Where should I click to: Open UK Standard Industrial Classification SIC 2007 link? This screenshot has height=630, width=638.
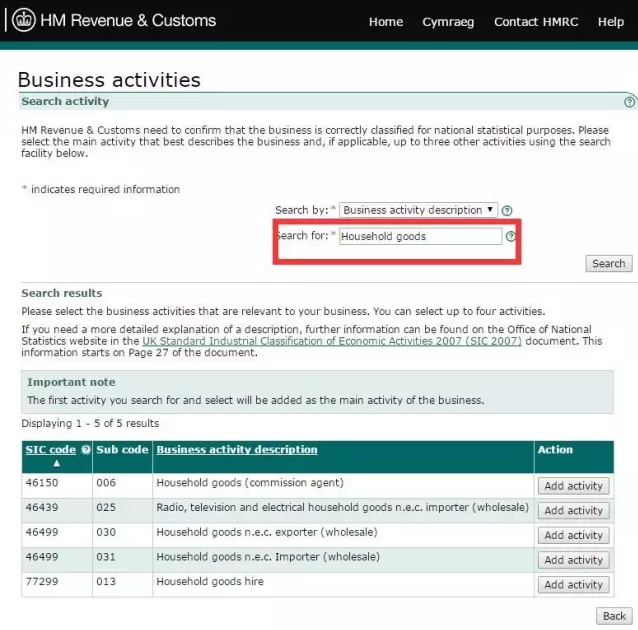(x=332, y=341)
